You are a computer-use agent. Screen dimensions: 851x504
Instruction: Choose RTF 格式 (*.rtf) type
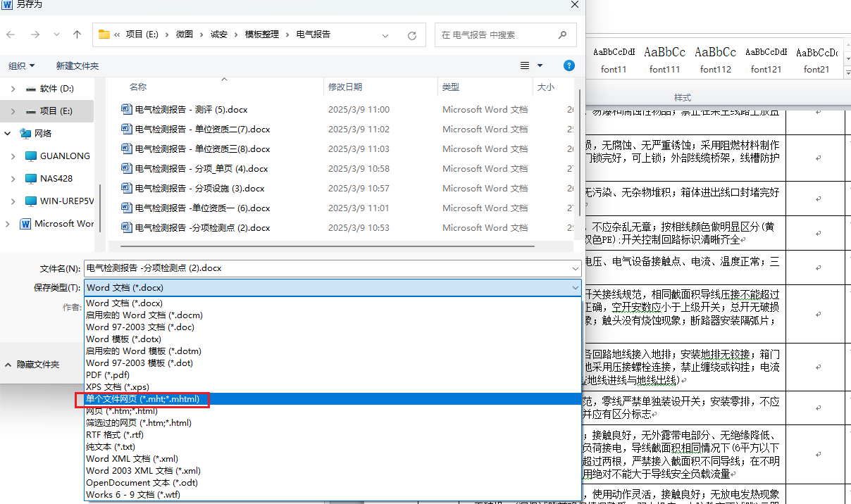point(333,434)
